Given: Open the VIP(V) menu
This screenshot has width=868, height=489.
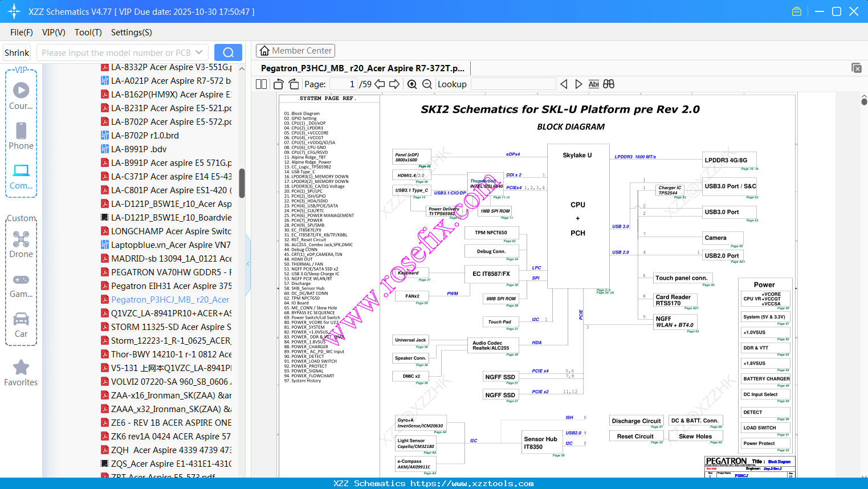Looking at the screenshot, I should click(54, 32).
